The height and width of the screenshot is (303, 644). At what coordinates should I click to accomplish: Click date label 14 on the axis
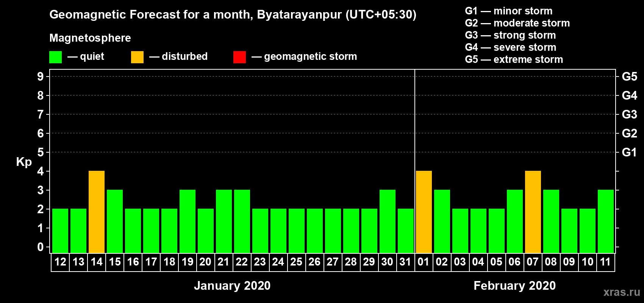[x=97, y=262]
